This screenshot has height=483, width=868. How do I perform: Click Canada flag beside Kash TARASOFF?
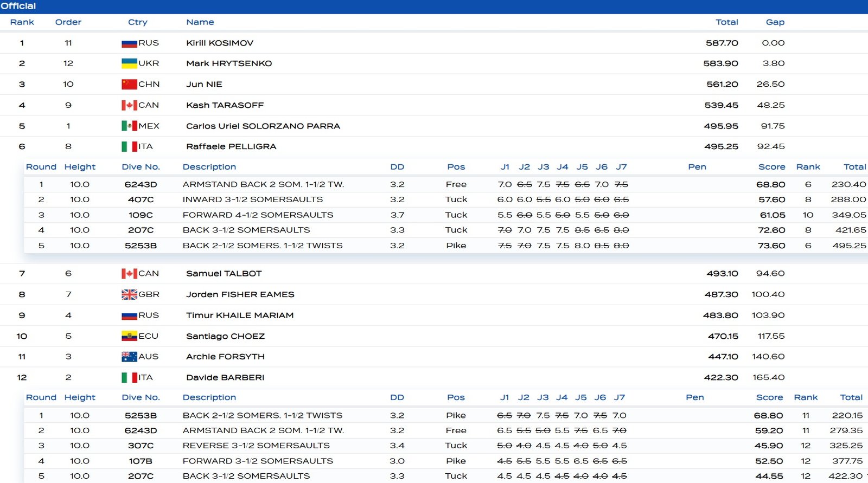pos(129,105)
